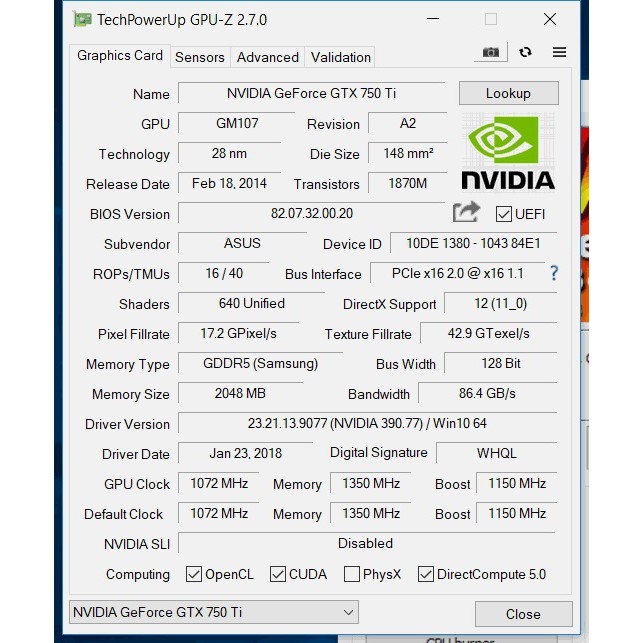Click the Revision value A2
The width and height of the screenshot is (643, 643).
[408, 123]
